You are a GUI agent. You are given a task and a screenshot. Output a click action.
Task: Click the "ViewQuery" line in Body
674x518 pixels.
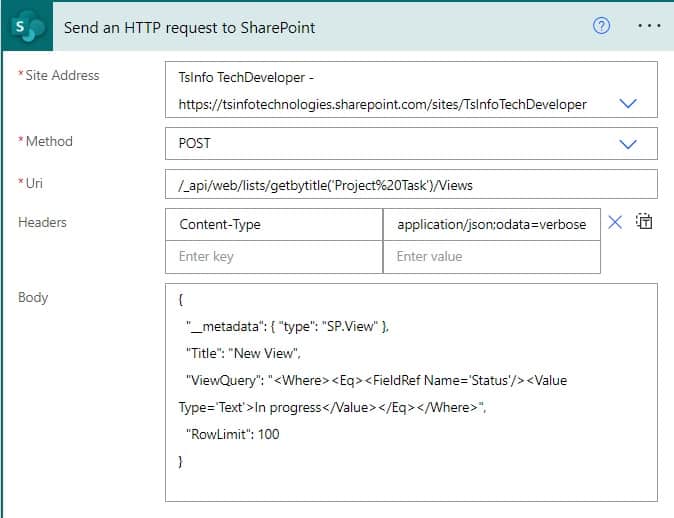tap(377, 380)
